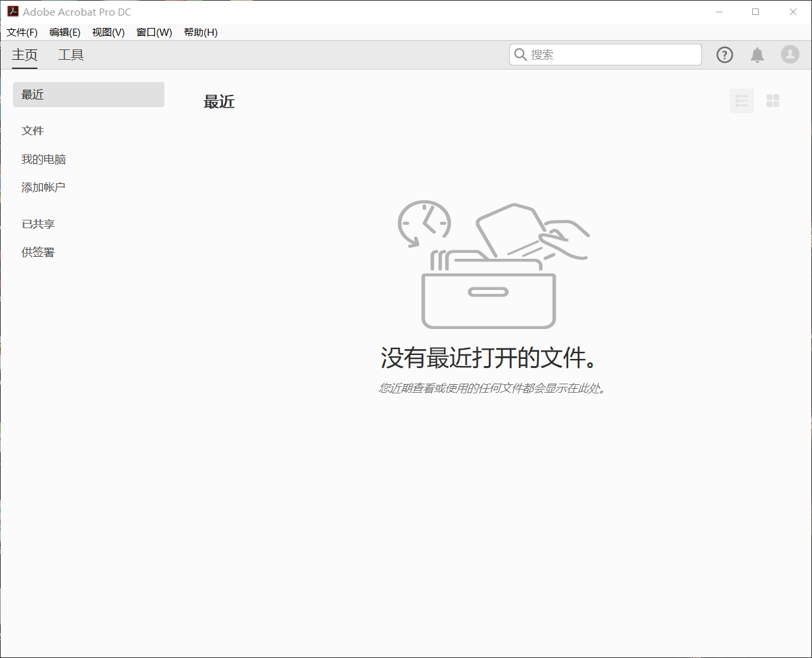Close the Acrobat window
Image resolution: width=812 pixels, height=658 pixels.
coord(793,12)
